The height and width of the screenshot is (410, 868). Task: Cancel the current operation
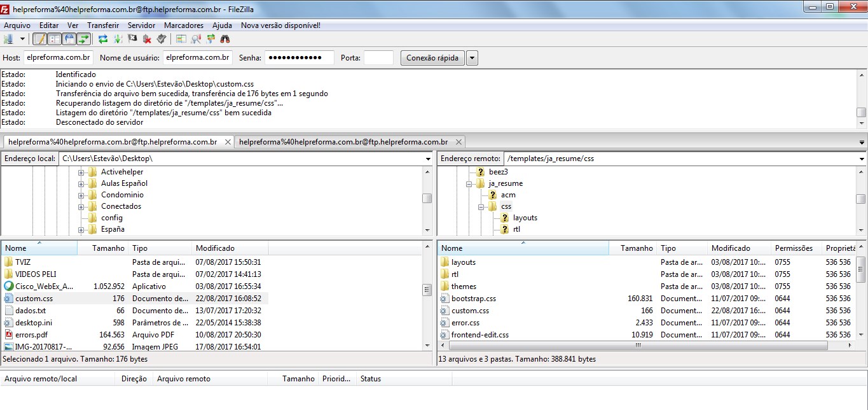[132, 38]
